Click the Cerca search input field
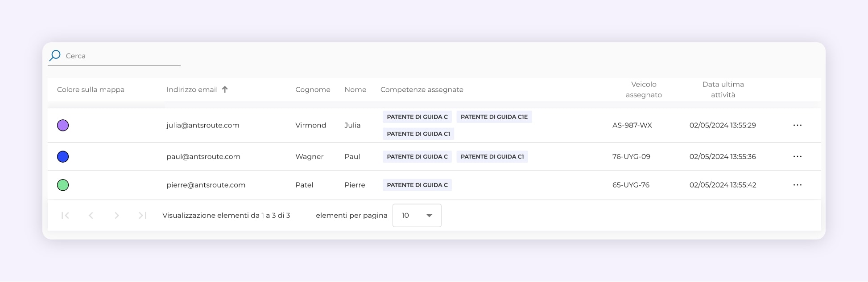 click(x=120, y=56)
